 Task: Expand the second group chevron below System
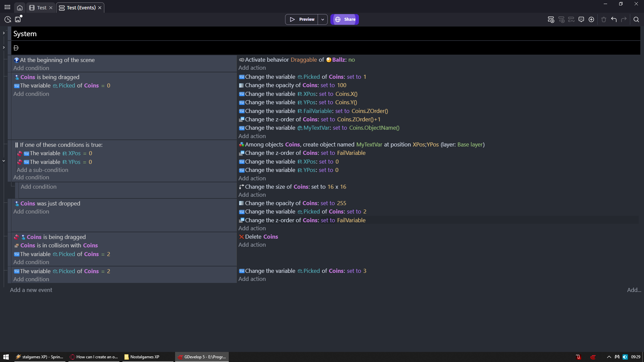pyautogui.click(x=4, y=48)
